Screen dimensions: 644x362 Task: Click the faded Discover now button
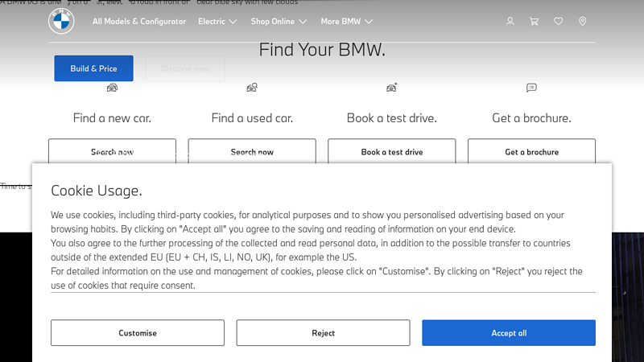pos(185,68)
